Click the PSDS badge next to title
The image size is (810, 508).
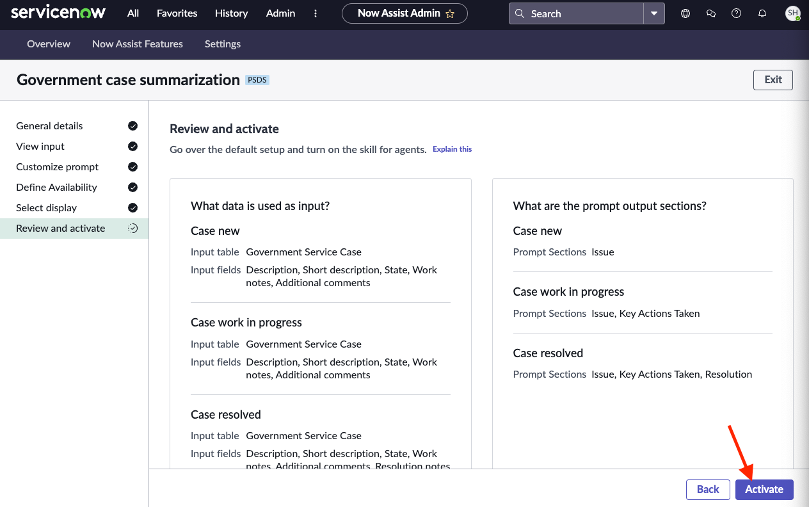[257, 80]
